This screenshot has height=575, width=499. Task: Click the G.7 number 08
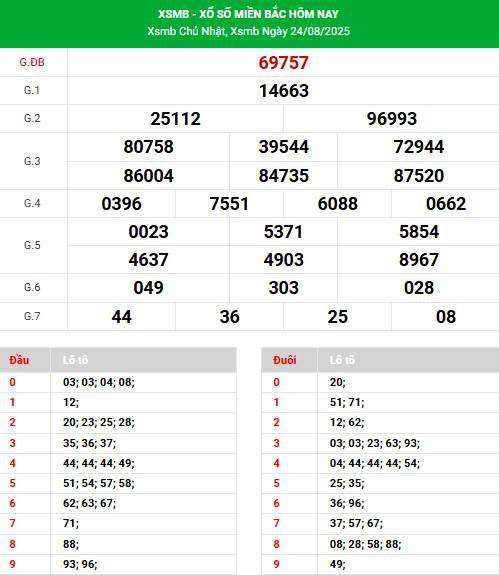point(446,317)
